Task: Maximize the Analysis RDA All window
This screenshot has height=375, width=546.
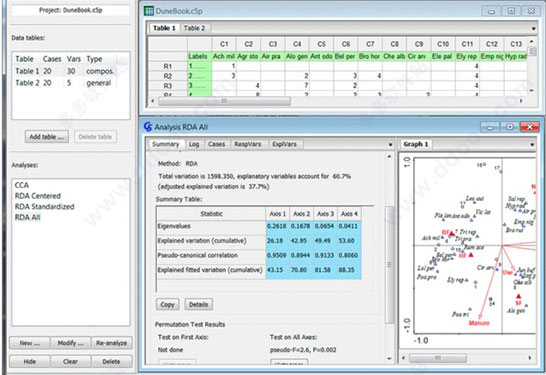Action: tap(509, 127)
